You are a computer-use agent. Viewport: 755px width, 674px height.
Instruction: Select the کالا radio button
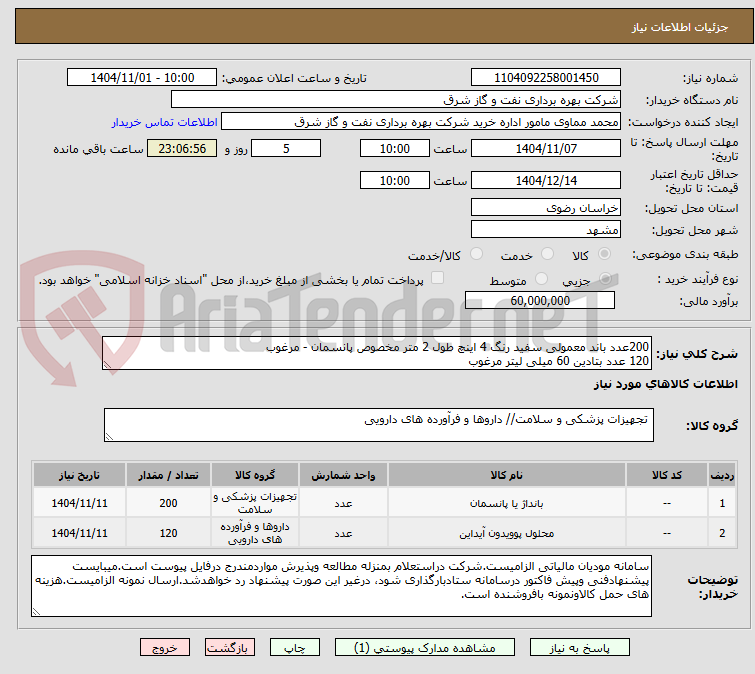(x=604, y=254)
